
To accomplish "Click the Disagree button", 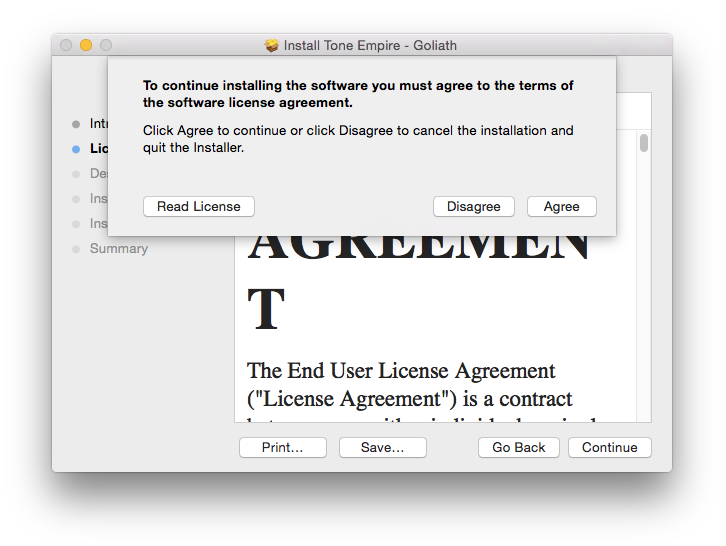I will point(474,207).
